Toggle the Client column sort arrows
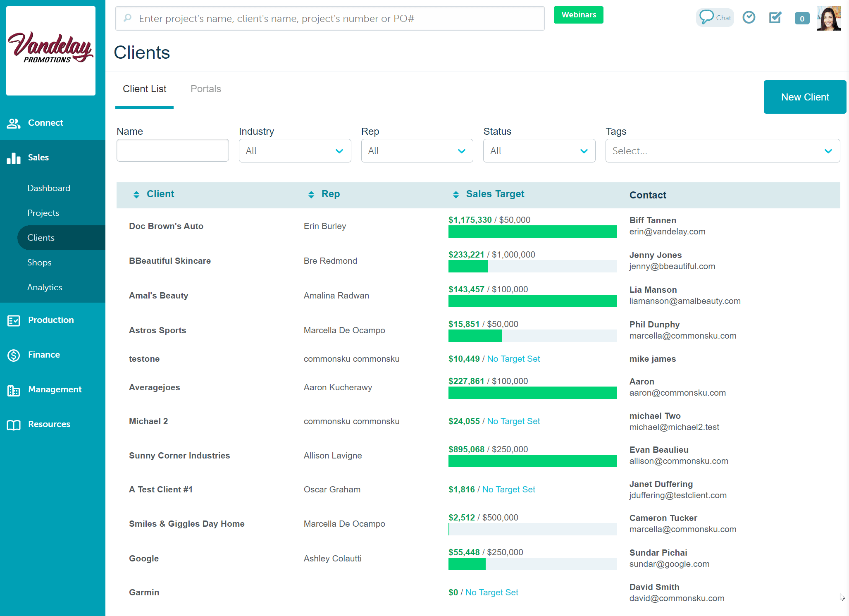This screenshot has width=849, height=616. click(136, 194)
